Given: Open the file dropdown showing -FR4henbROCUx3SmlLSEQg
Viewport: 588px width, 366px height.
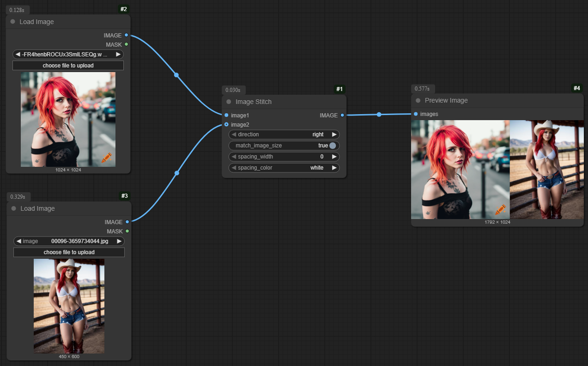Looking at the screenshot, I should tap(68, 55).
